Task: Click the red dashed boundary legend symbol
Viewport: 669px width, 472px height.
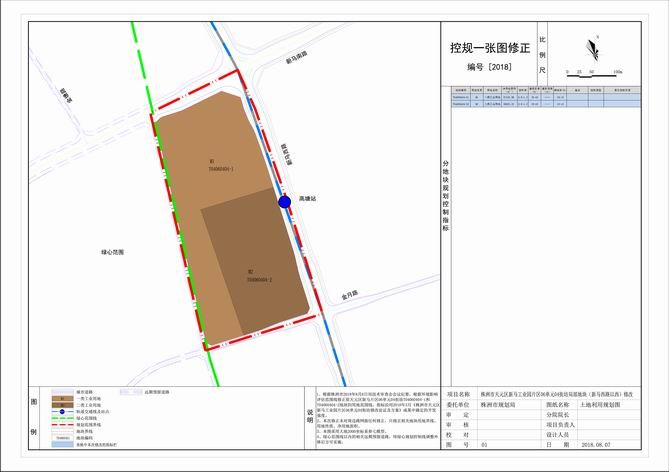Action: [61, 423]
